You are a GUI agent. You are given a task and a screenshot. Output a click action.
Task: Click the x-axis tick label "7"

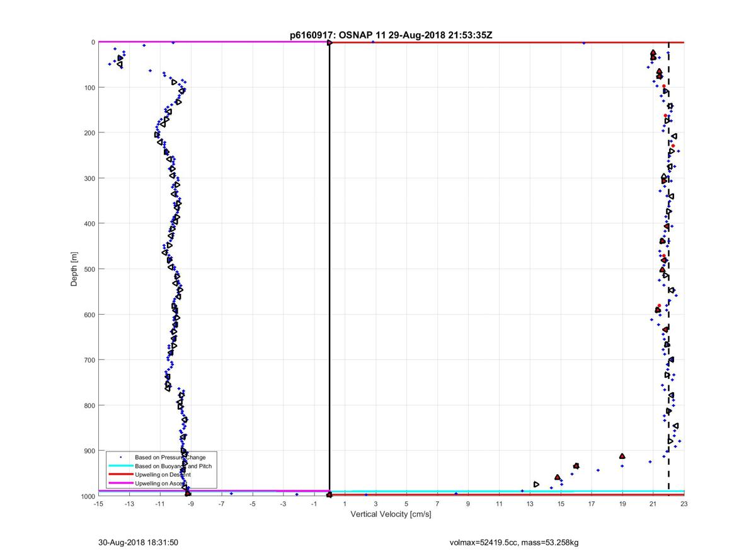tap(437, 504)
